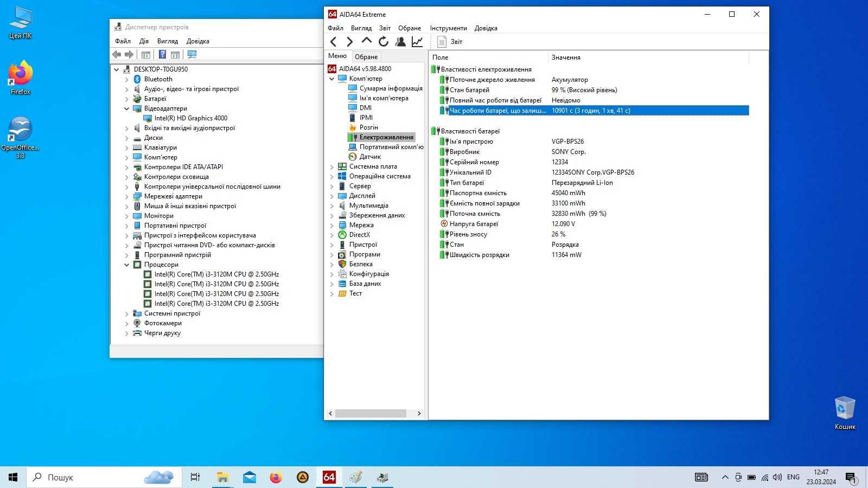Open the OpenOffice 3.3 desktop icon
Image resolution: width=868 pixels, height=488 pixels.
(x=21, y=137)
